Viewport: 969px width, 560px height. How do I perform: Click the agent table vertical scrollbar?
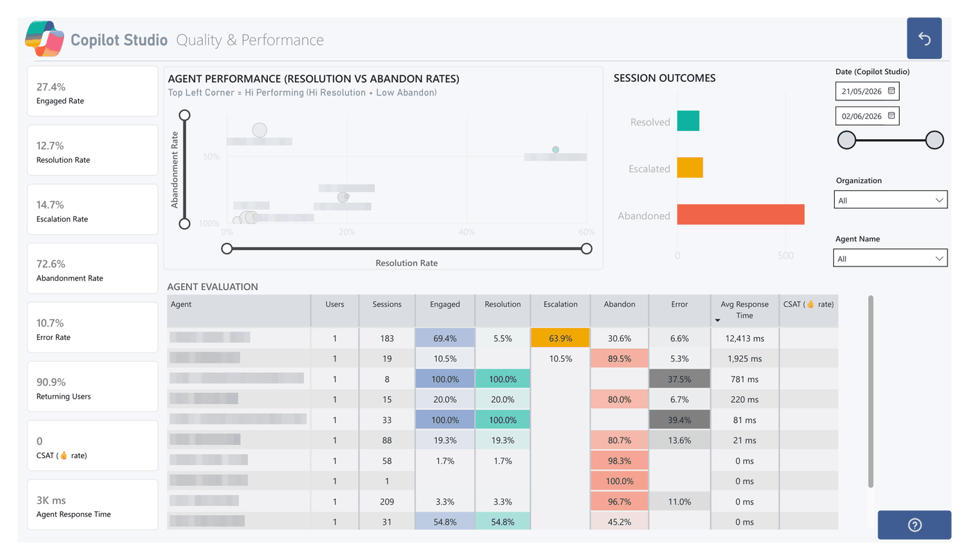pyautogui.click(x=871, y=391)
